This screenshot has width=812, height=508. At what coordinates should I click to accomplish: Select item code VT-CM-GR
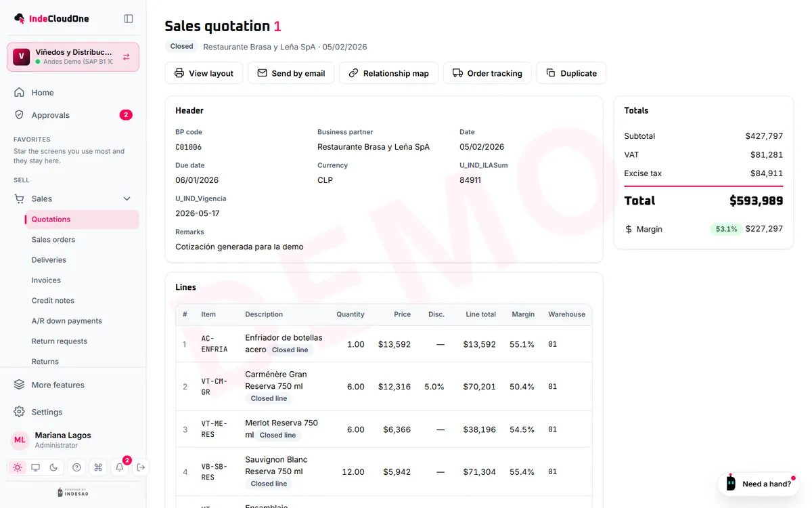click(215, 387)
